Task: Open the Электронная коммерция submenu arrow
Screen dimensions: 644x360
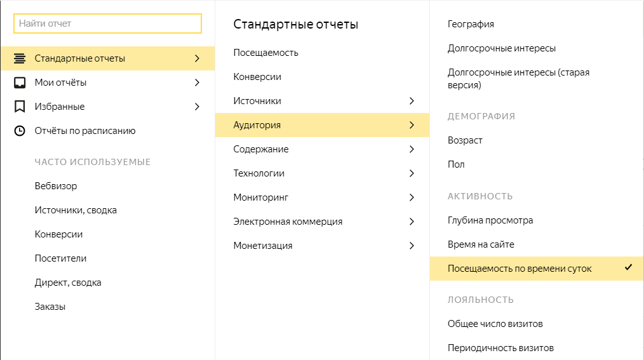Action: (x=412, y=222)
